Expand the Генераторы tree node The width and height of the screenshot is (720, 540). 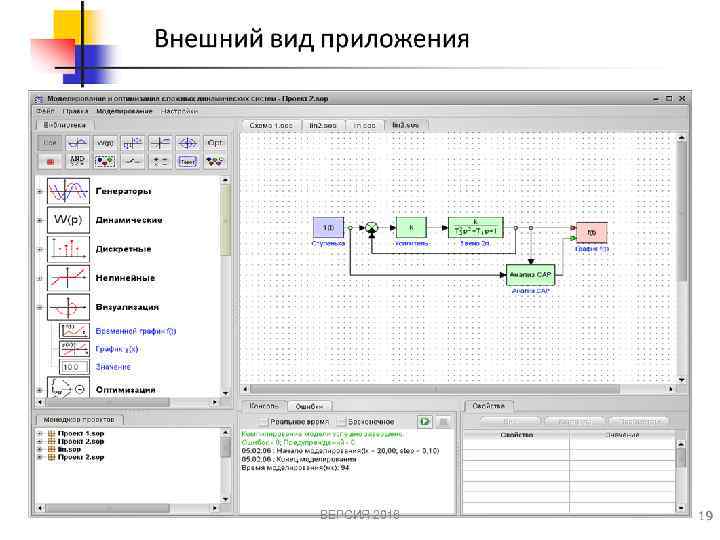click(40, 191)
